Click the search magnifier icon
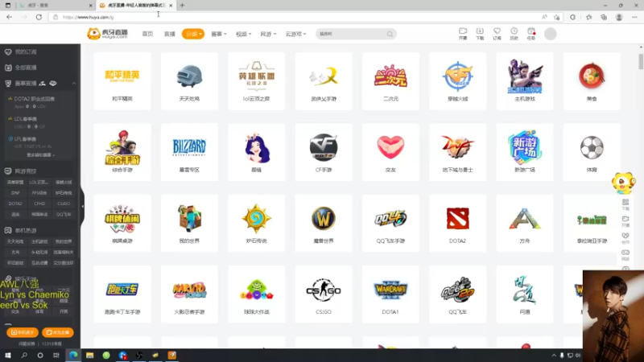 [390, 34]
